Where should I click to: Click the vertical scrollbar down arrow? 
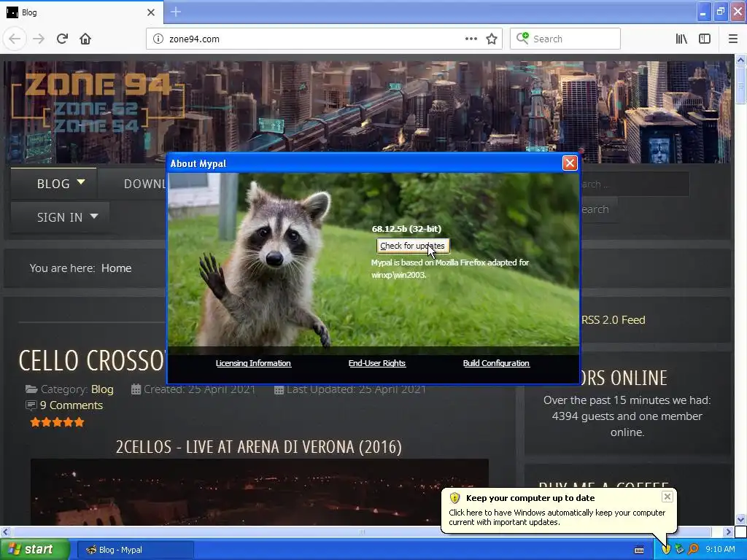(740, 519)
